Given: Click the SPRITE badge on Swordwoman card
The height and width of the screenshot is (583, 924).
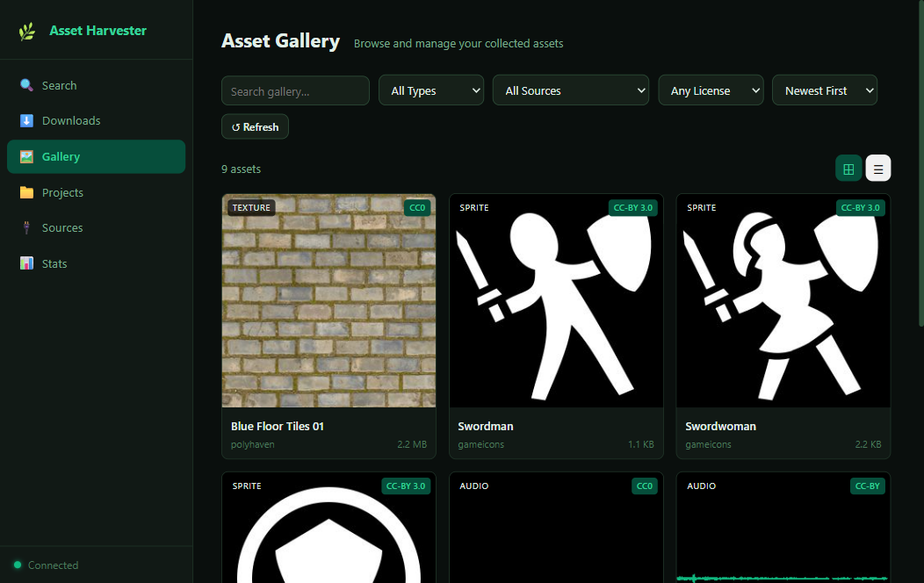Looking at the screenshot, I should point(701,208).
